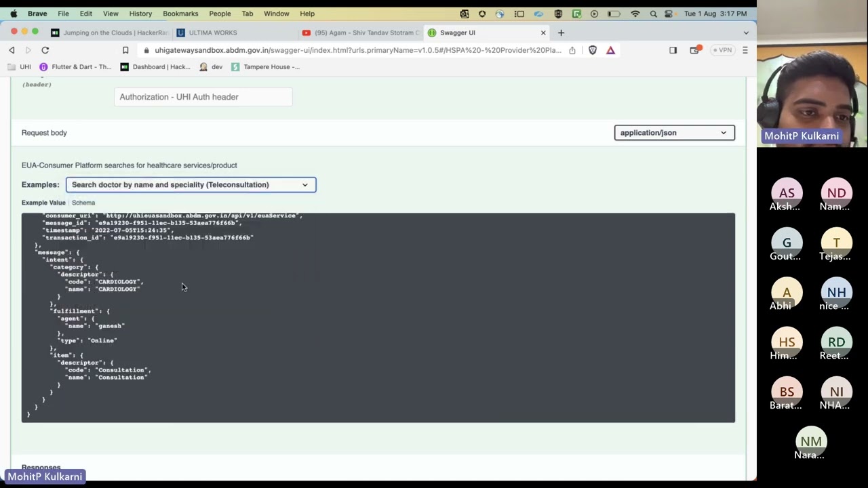Open the Tampere House bookmark

point(265,67)
